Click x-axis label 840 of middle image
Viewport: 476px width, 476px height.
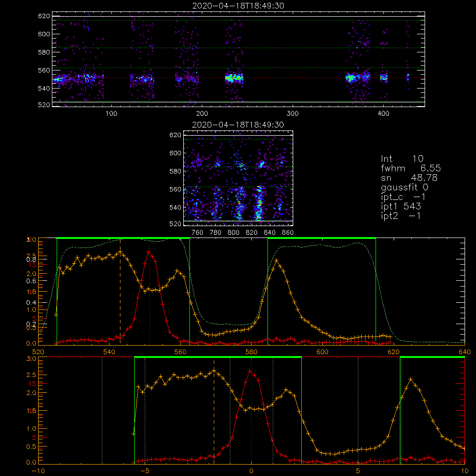[269, 233]
